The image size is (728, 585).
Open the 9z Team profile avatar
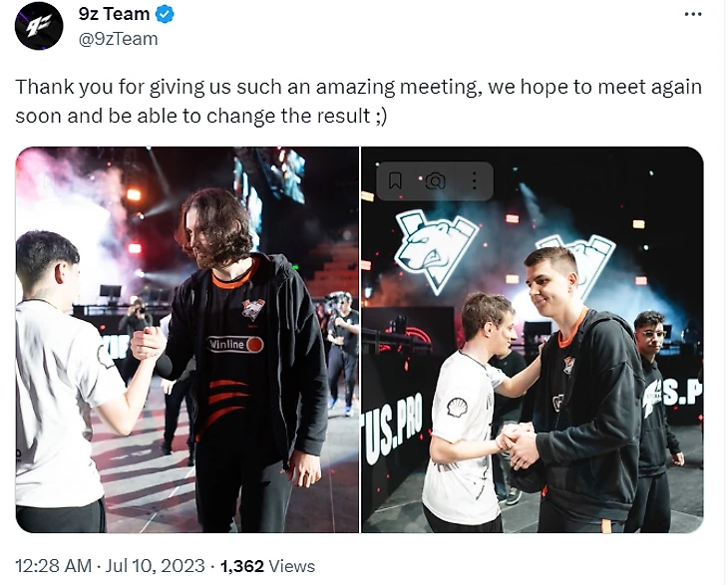point(39,26)
